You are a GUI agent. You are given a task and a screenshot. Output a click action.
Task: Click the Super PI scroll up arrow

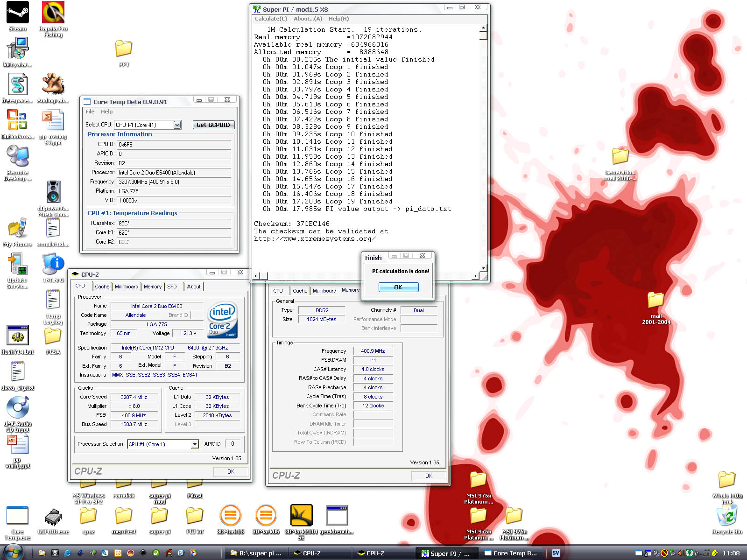point(483,28)
